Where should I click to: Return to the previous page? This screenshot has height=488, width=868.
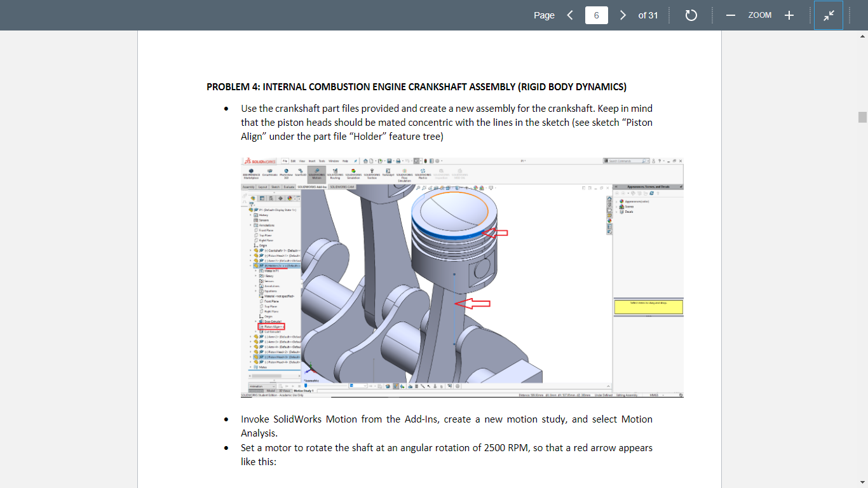[569, 15]
